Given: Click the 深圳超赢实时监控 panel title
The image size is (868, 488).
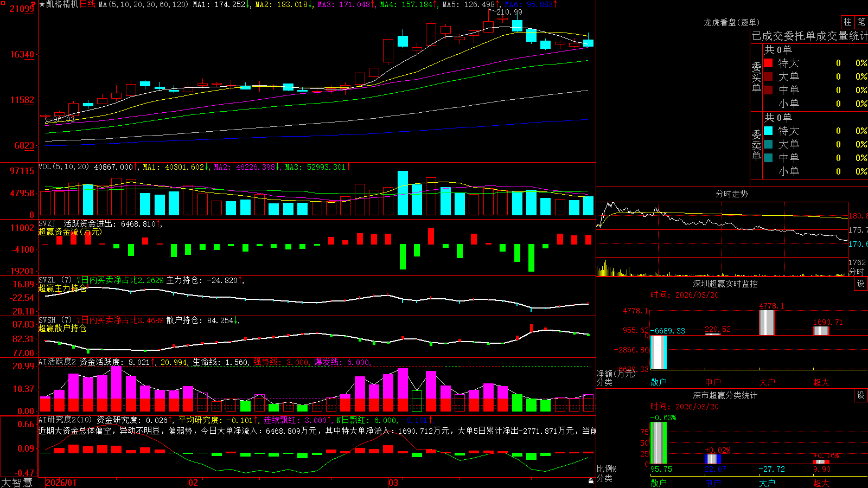Looking at the screenshot, I should coord(725,284).
